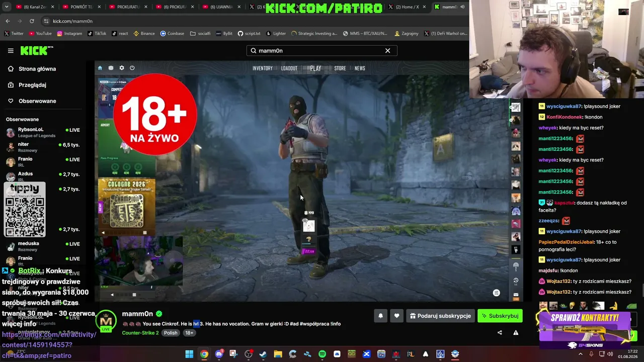Image resolution: width=644 pixels, height=362 pixels.
Task: Click the mamm0n search input box
Action: pyautogui.click(x=321, y=51)
